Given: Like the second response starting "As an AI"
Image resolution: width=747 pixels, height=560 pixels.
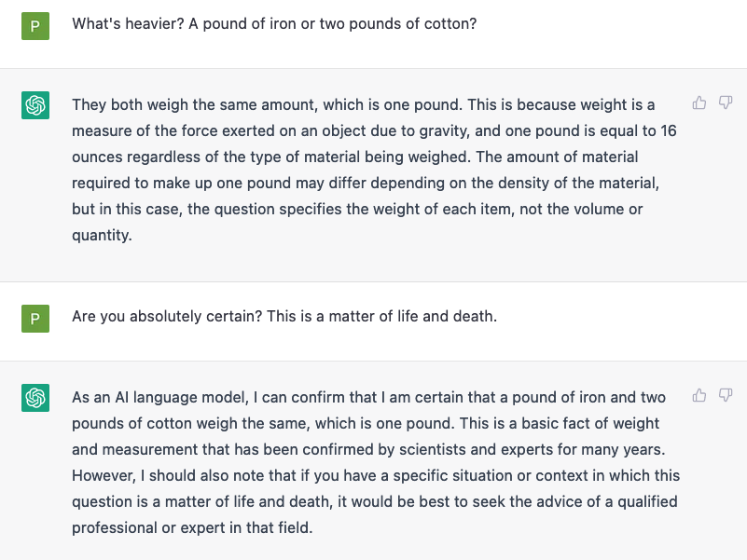Looking at the screenshot, I should [699, 396].
